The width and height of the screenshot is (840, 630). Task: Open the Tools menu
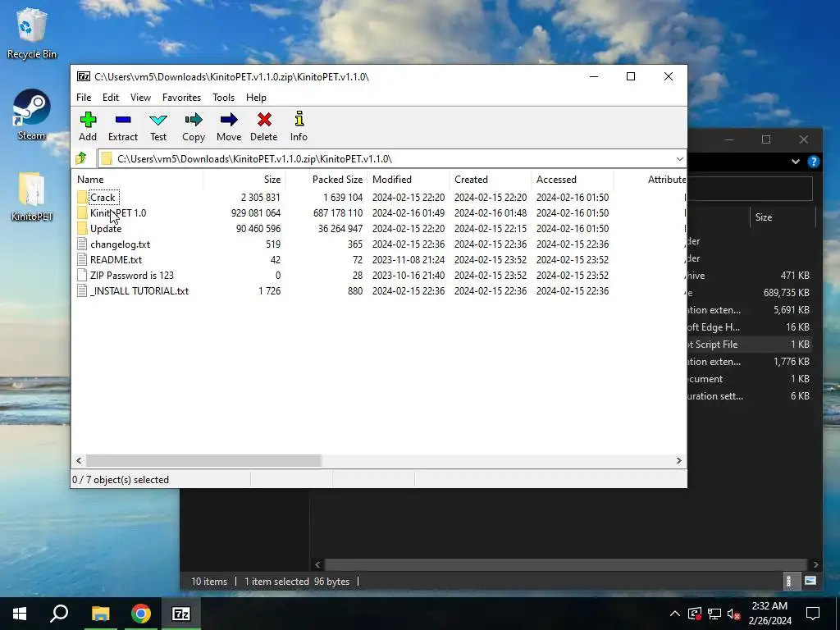[223, 98]
